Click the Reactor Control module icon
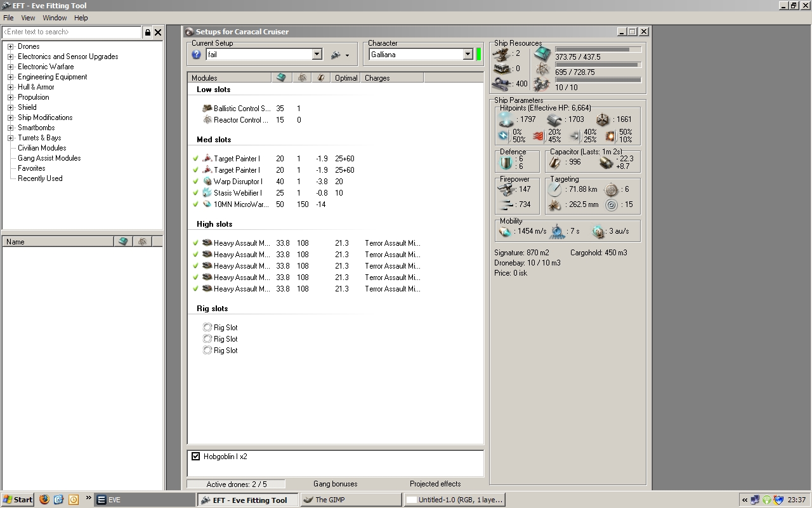The height and width of the screenshot is (508, 812). (x=207, y=120)
